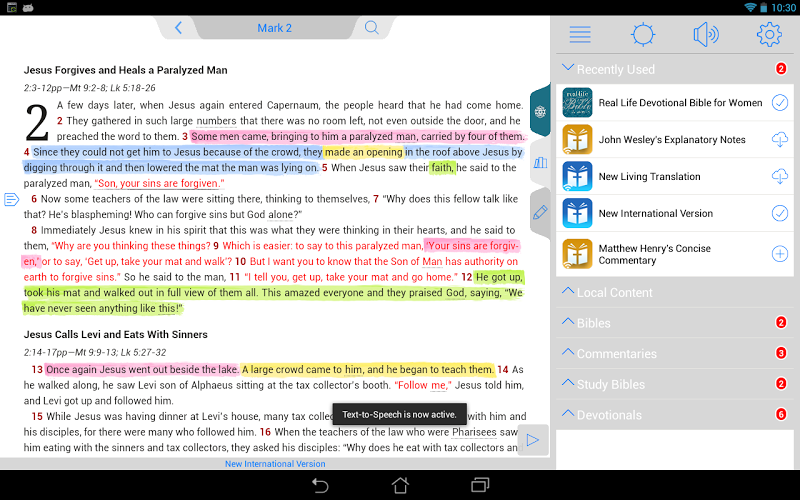Tap the underlined word 'Pharisees'
The width and height of the screenshot is (800, 500).
(x=474, y=432)
